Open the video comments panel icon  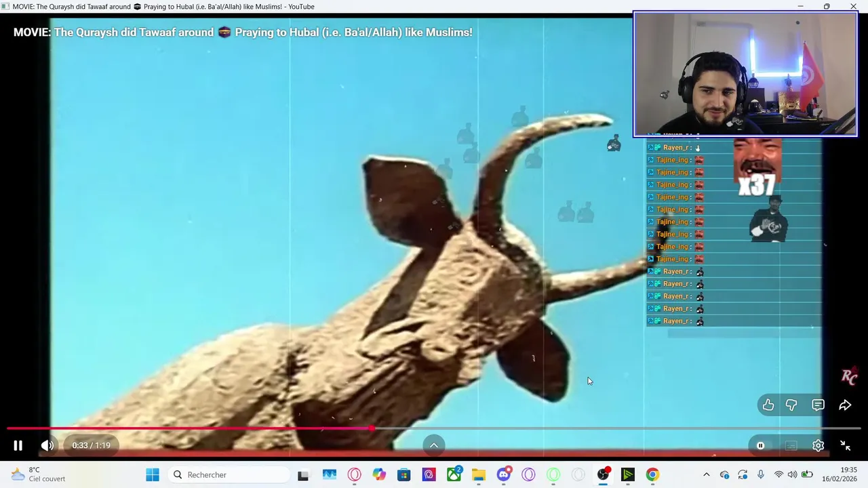pyautogui.click(x=818, y=405)
